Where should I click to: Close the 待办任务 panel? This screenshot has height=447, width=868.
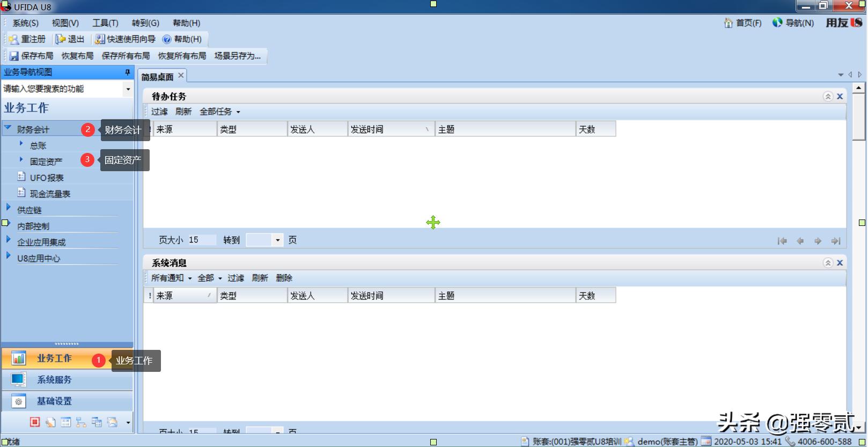(840, 97)
